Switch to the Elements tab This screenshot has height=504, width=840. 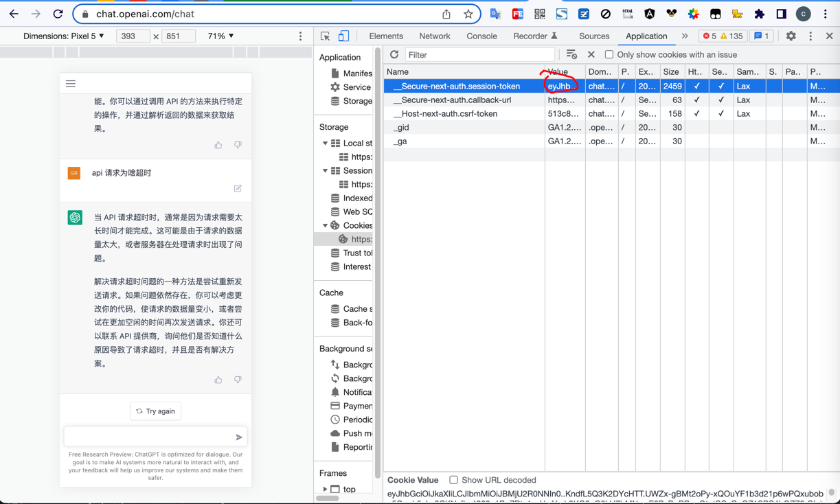pos(386,36)
